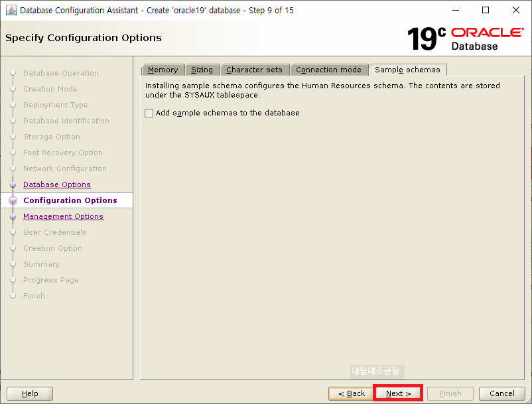Screen dimensions: 532x404
Task: Click the Creation Mode step
Action: tap(50, 89)
